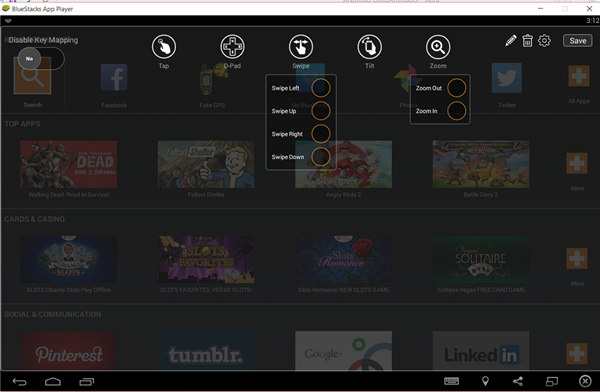
Task: Assign key to Zoom In circle
Action: click(457, 111)
